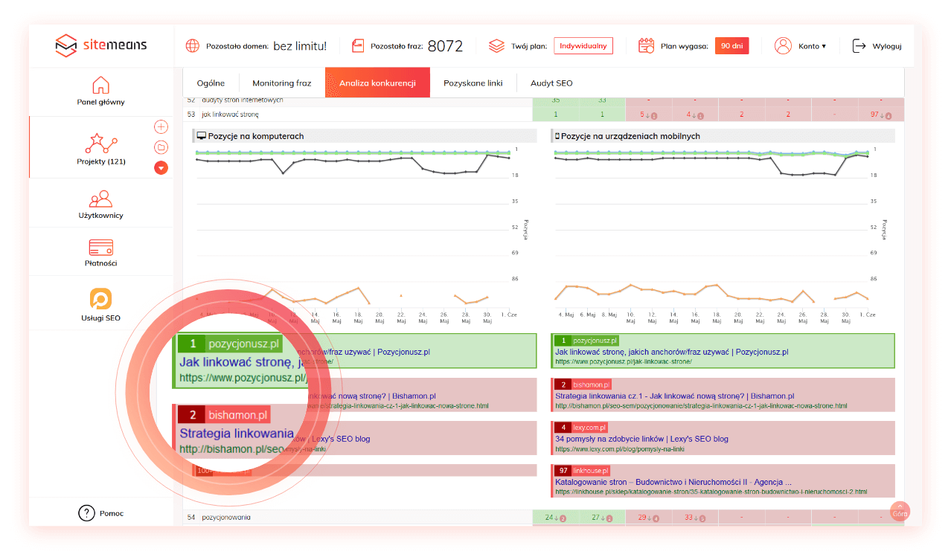Open the Usługi SEO icon
Screen dimensions: 951x560
100,299
